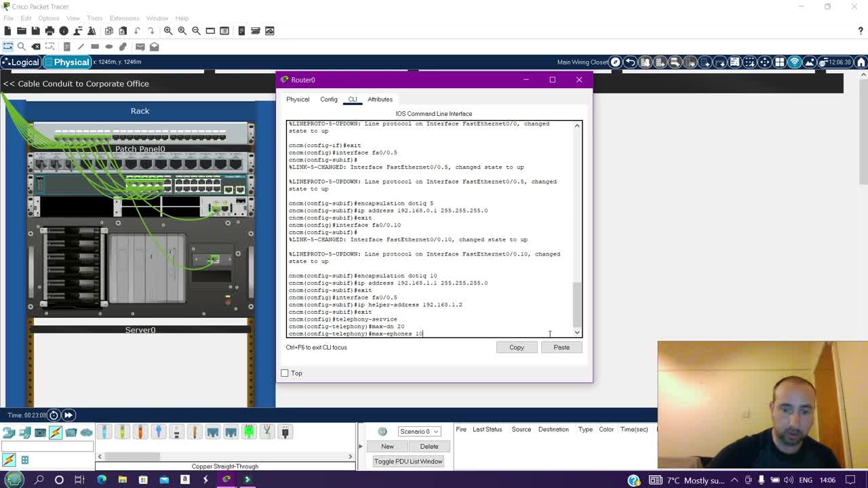Pick the orange cable connection type
This screenshot has width=868, height=488.
(140, 432)
